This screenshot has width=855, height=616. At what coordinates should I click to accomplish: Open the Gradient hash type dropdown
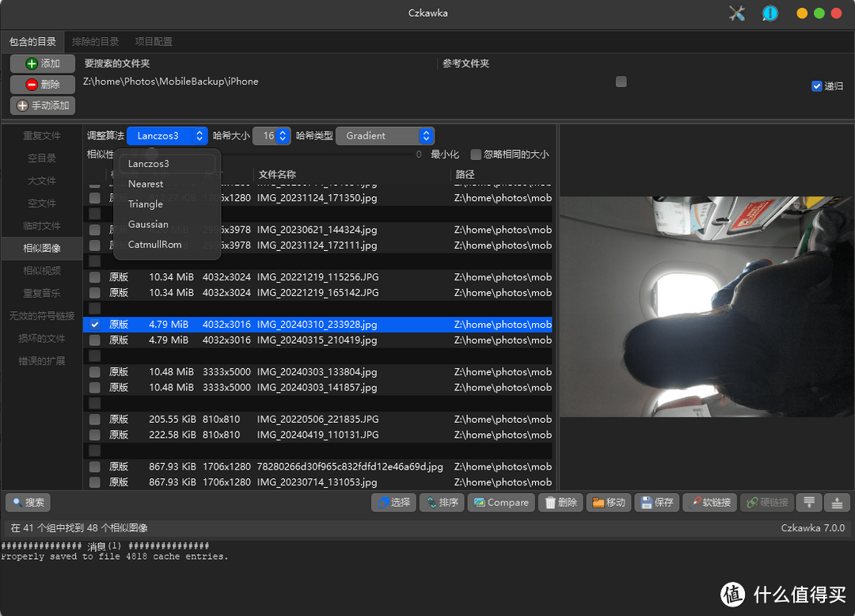tap(385, 136)
